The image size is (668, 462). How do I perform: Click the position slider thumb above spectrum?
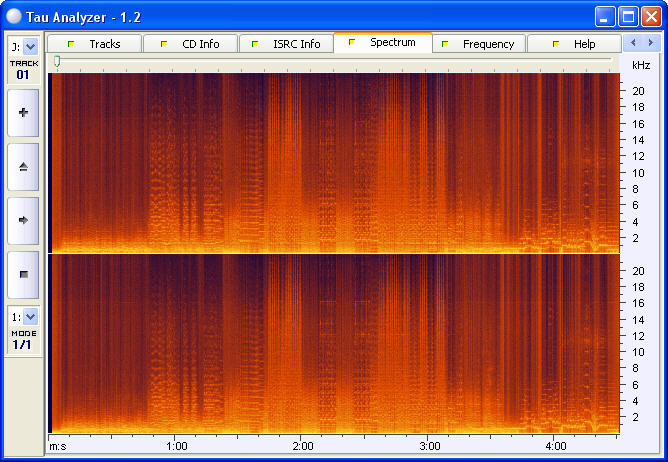(x=57, y=62)
